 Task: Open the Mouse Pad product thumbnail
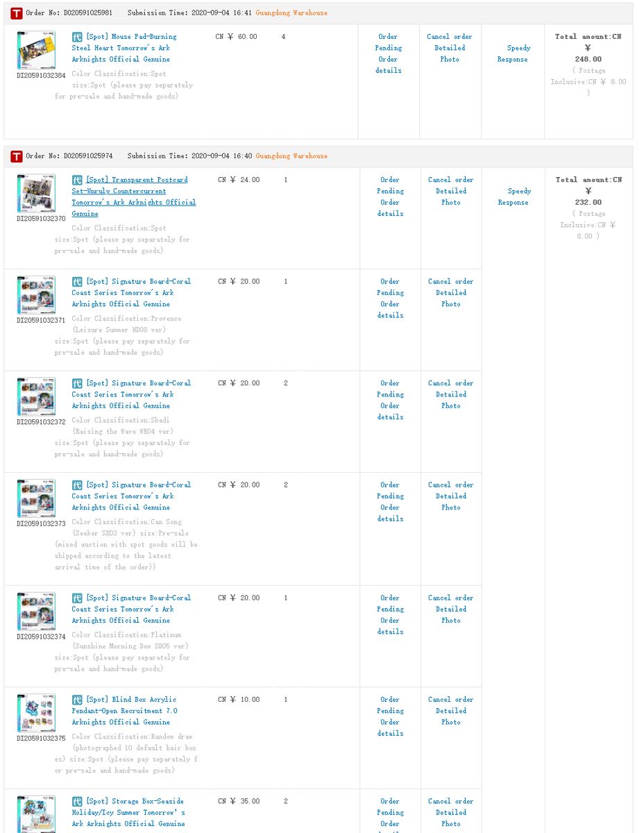[36, 51]
